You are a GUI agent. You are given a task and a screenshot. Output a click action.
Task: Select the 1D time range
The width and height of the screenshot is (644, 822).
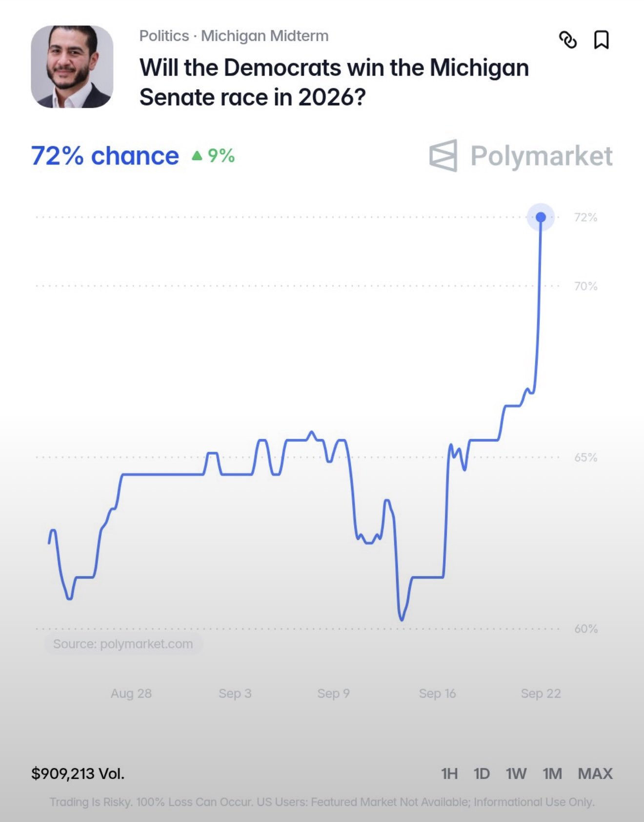coord(482,774)
